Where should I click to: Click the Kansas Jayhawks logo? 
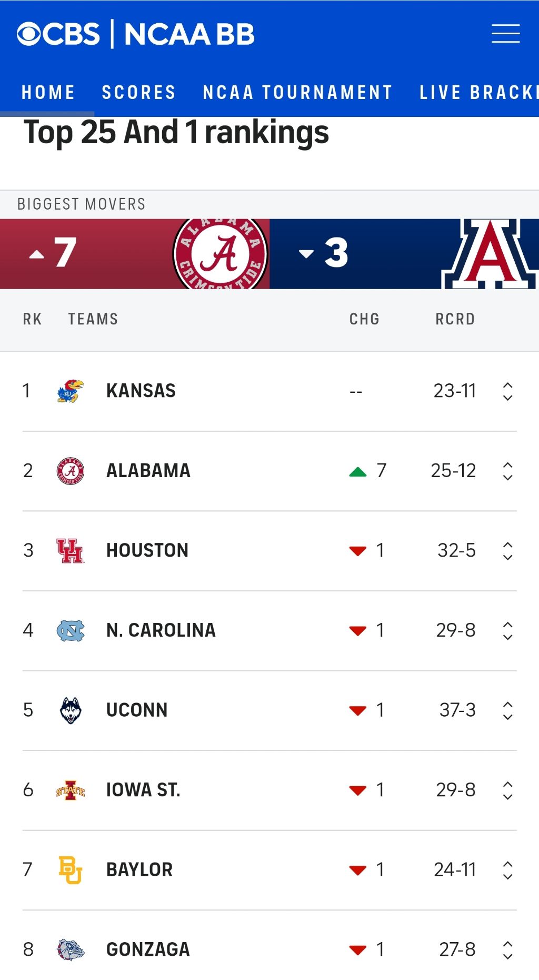pos(71,391)
